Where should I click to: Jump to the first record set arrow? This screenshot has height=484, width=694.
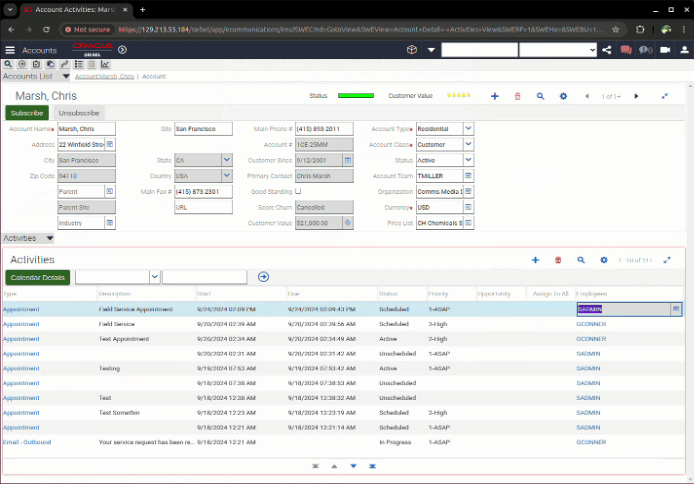click(315, 466)
